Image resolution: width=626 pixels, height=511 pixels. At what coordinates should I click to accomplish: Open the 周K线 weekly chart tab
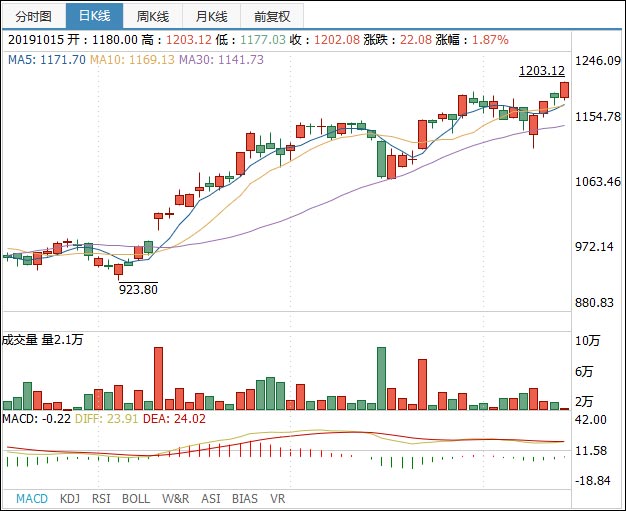point(153,16)
